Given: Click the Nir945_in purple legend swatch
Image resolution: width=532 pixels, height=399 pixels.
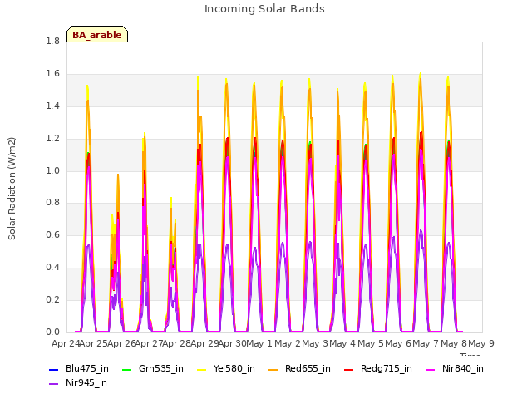Looking at the screenshot, I should [x=54, y=384].
